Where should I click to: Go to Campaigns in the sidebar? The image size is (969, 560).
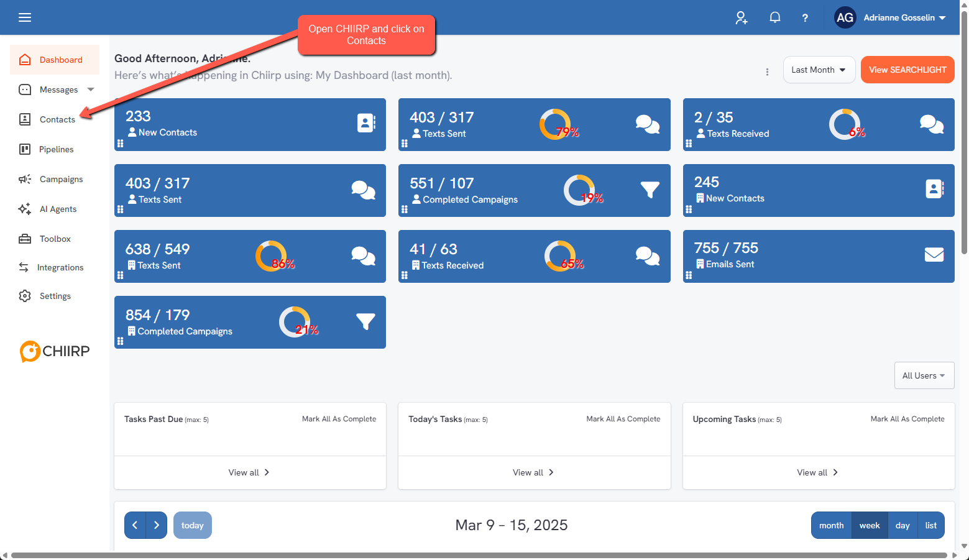tap(61, 179)
